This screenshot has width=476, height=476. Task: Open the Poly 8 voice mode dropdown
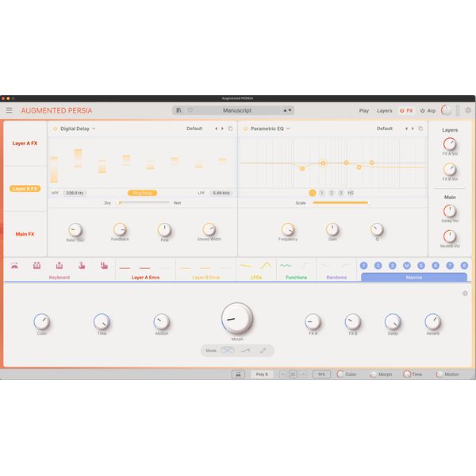261,374
